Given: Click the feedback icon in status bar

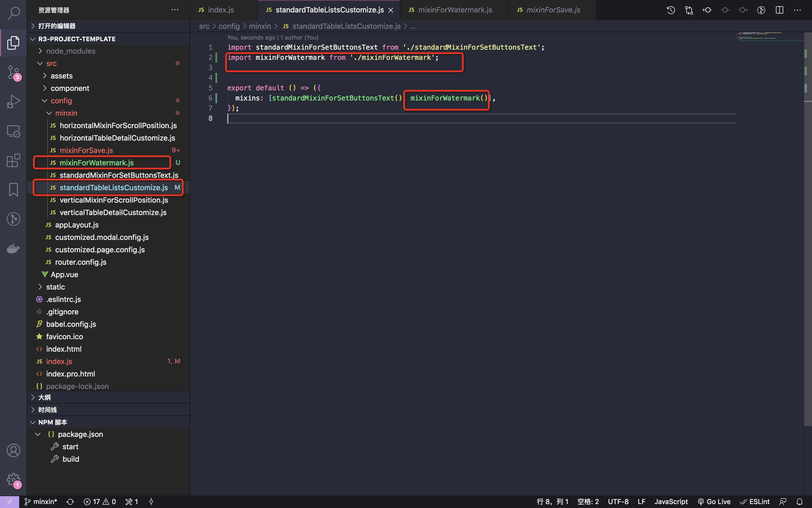Looking at the screenshot, I should point(783,502).
